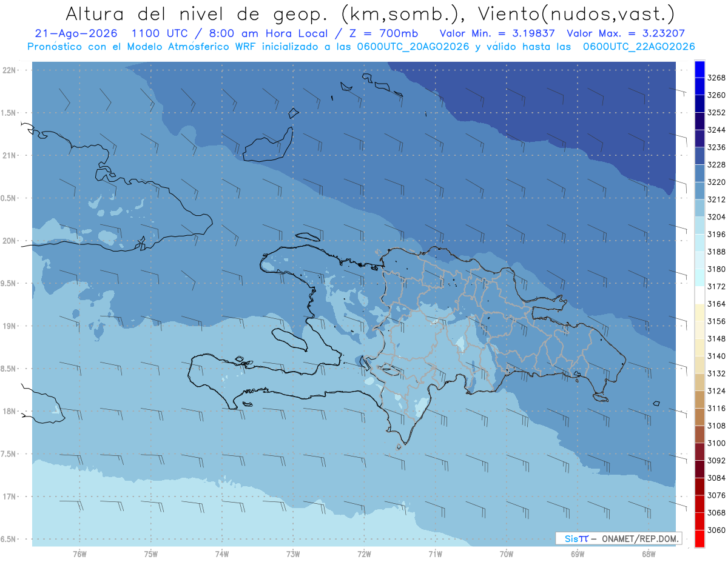Viewport: 728px width, 562px height.
Task: Click the "18N" latitude label
Action: (10, 412)
